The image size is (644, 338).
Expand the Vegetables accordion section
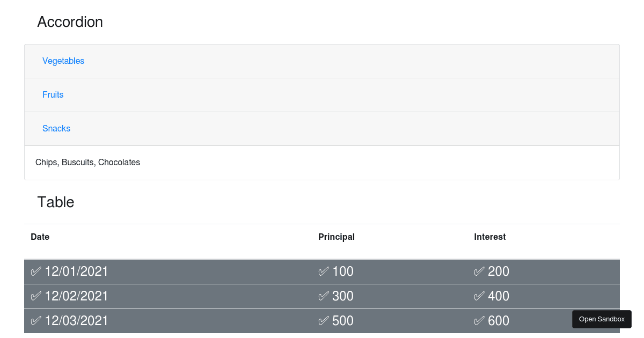63,61
